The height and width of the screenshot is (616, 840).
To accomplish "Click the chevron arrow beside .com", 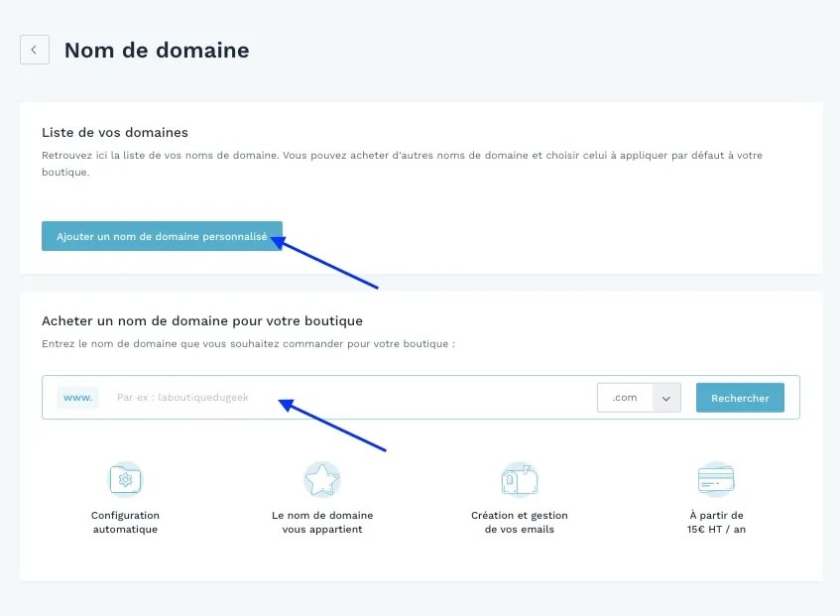I will (x=665, y=398).
